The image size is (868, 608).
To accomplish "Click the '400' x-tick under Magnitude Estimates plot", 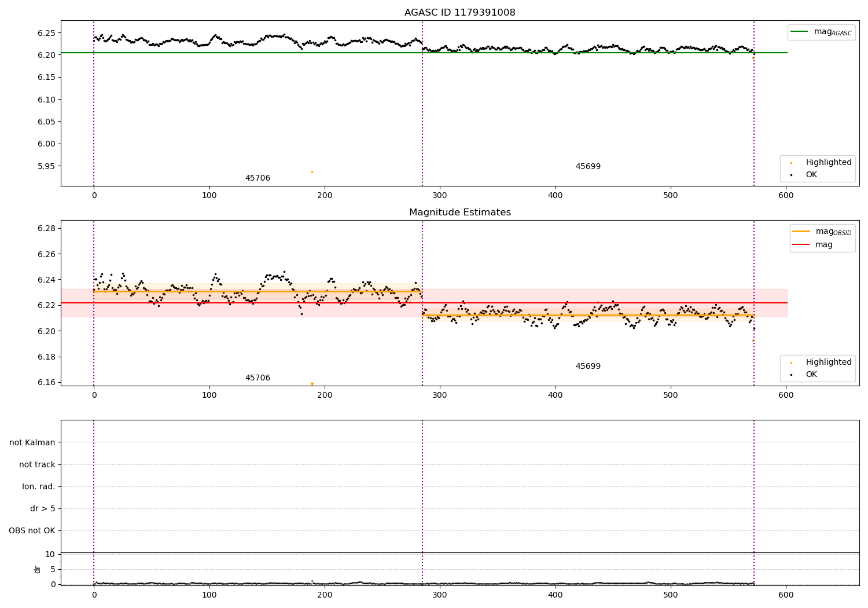I will tap(556, 396).
